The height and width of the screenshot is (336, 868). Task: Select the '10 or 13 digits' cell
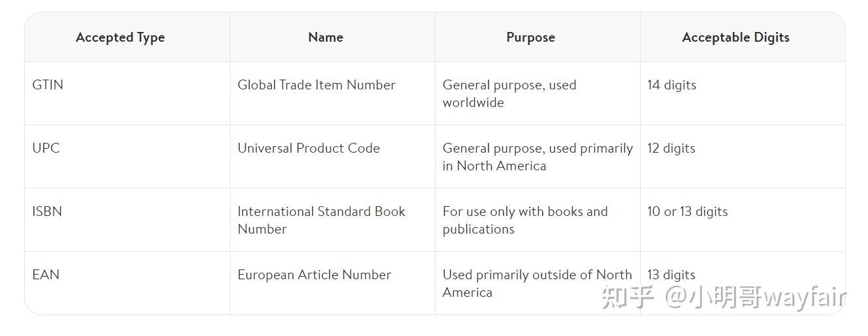pos(687,211)
